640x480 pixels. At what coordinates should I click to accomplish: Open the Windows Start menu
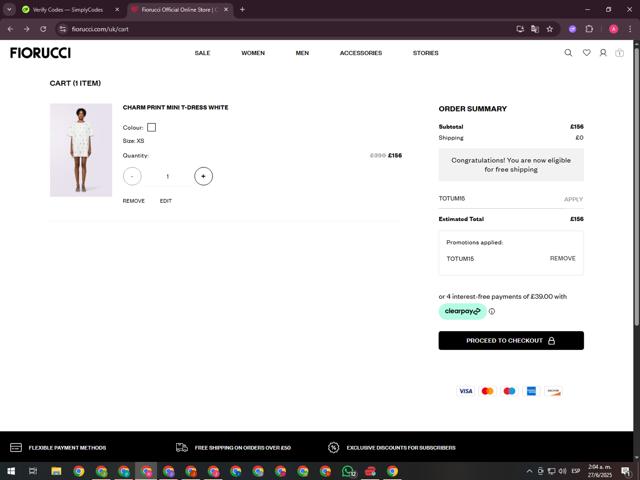(11, 471)
